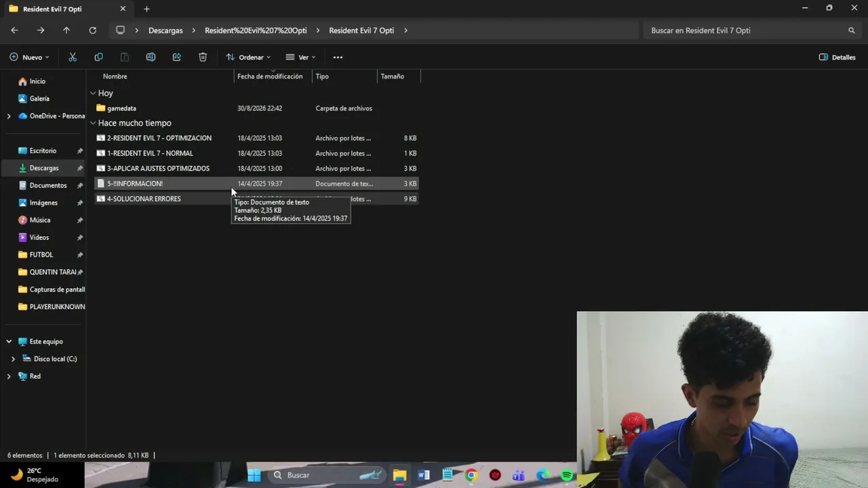Open the Ordenar sort dropdown

pyautogui.click(x=248, y=58)
